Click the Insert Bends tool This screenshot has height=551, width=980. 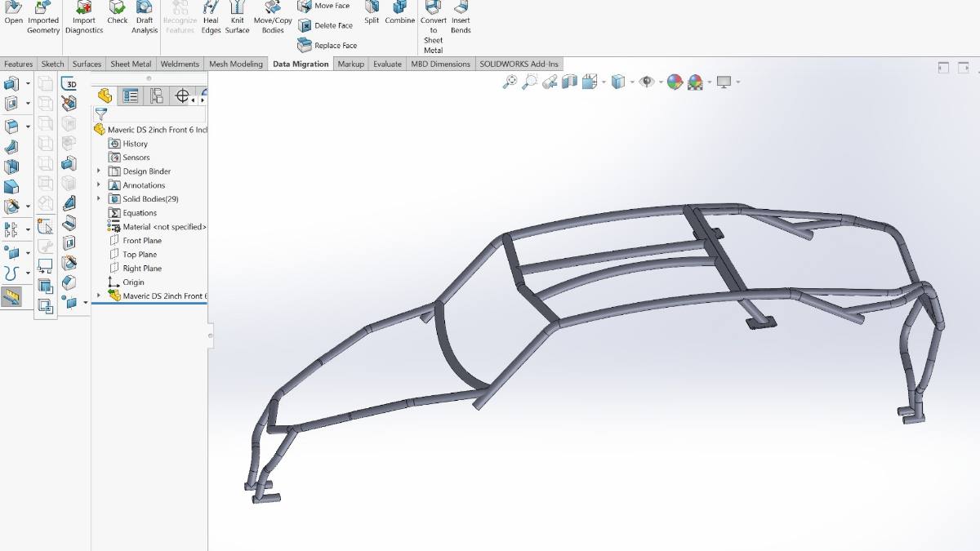tap(461, 16)
